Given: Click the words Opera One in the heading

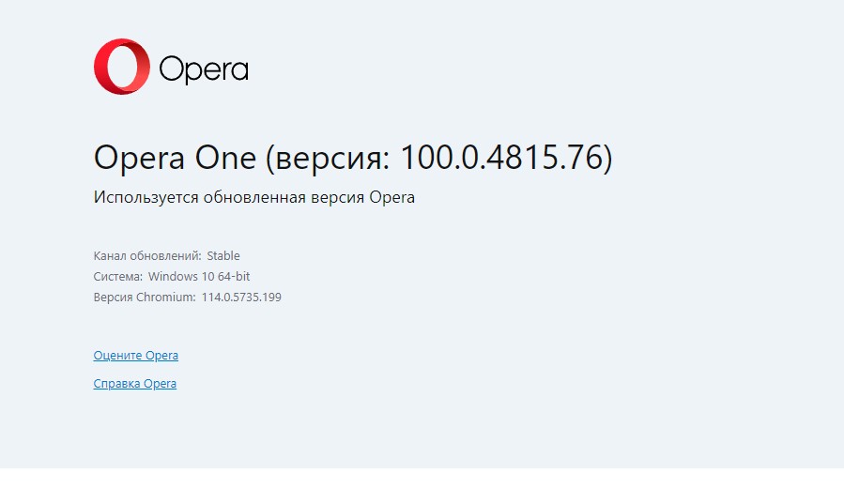Looking at the screenshot, I should pos(175,158).
